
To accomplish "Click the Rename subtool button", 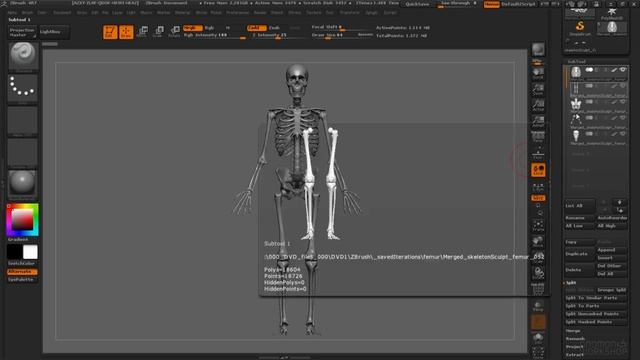I will 579,218.
